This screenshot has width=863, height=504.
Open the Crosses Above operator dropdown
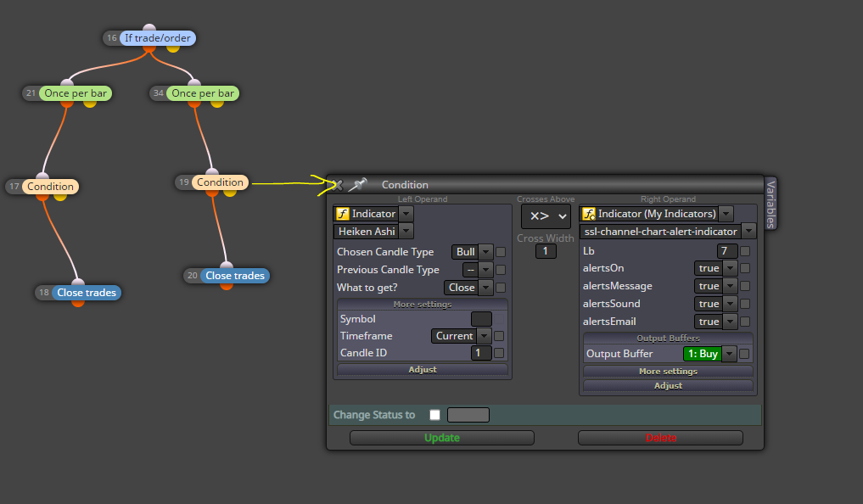tap(546, 216)
